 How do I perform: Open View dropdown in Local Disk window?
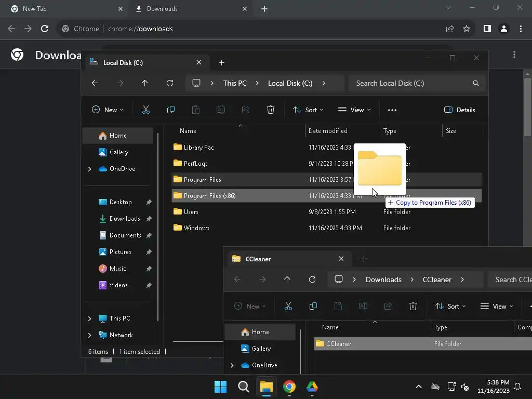354,110
